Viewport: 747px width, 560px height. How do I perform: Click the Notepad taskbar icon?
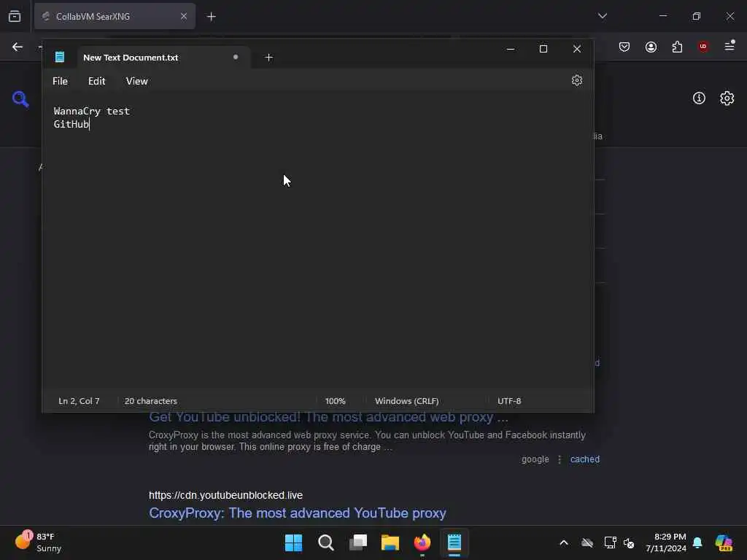tap(454, 542)
